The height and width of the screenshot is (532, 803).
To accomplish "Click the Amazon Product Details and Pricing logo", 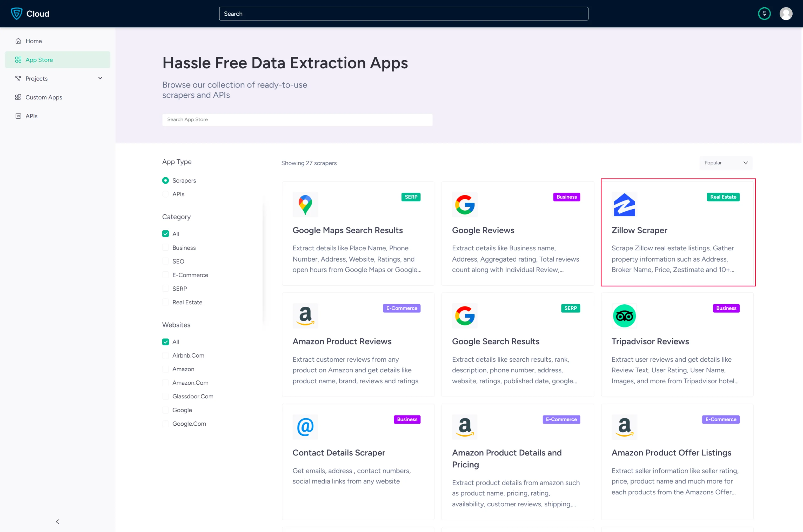I will point(465,427).
